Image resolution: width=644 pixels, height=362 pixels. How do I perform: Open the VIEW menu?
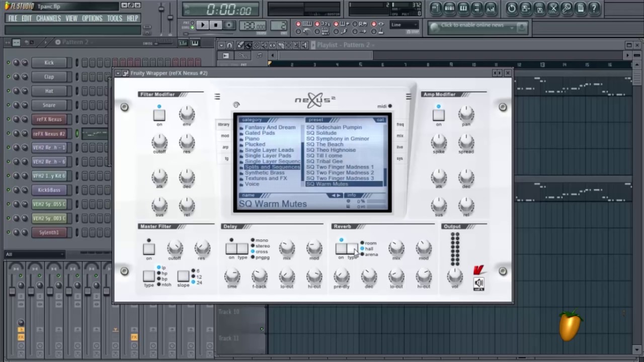pyautogui.click(x=71, y=19)
